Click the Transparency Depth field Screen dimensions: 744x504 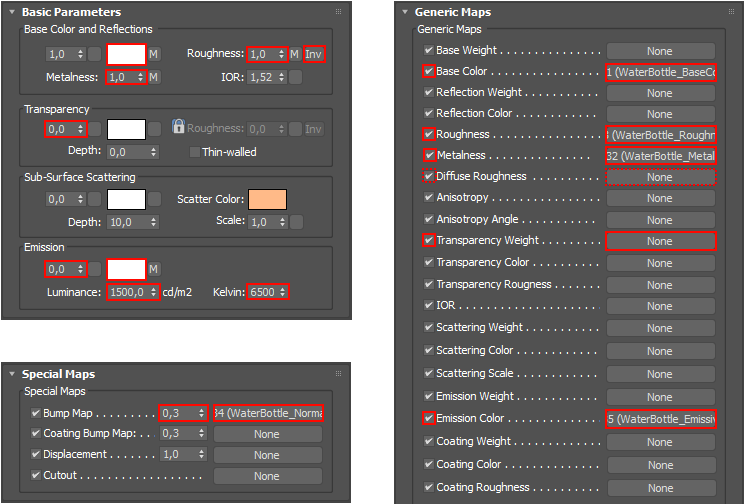point(132,152)
